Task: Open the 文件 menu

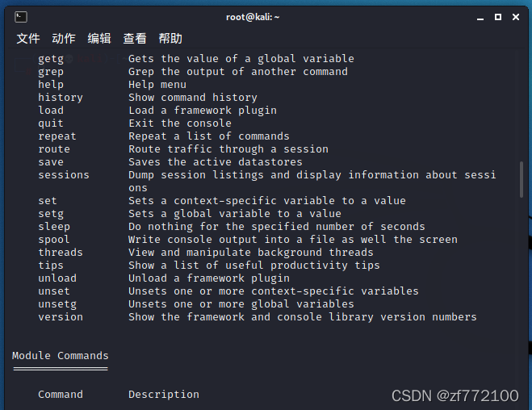Action: pyautogui.click(x=28, y=38)
